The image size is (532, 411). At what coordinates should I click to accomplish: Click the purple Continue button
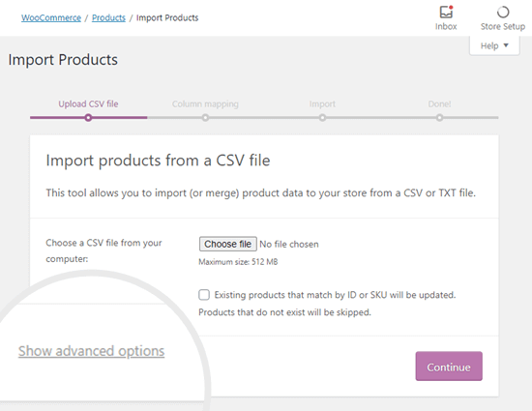coord(449,367)
